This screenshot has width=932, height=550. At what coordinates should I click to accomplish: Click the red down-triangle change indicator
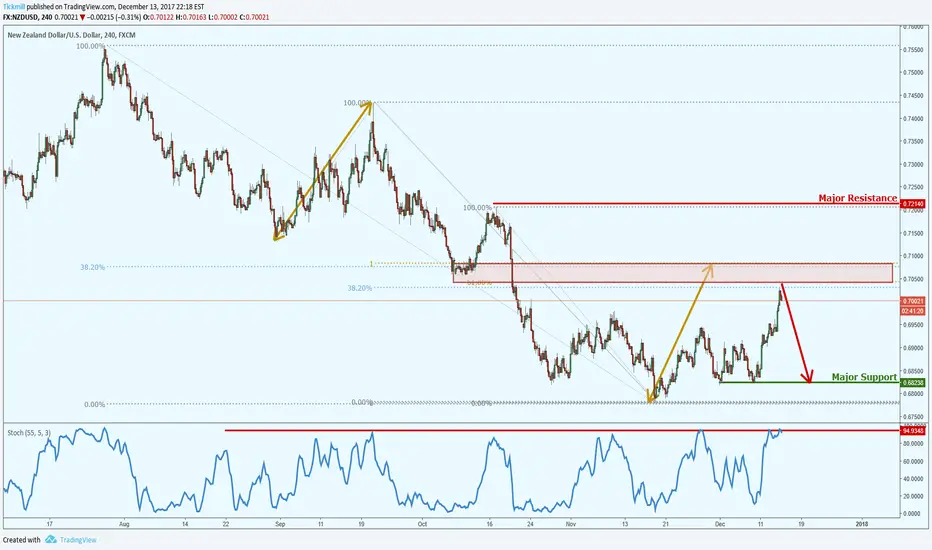click(x=83, y=17)
